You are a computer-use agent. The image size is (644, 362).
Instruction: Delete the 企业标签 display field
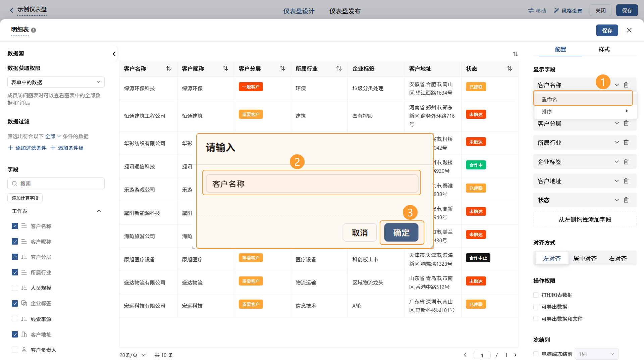coord(626,162)
